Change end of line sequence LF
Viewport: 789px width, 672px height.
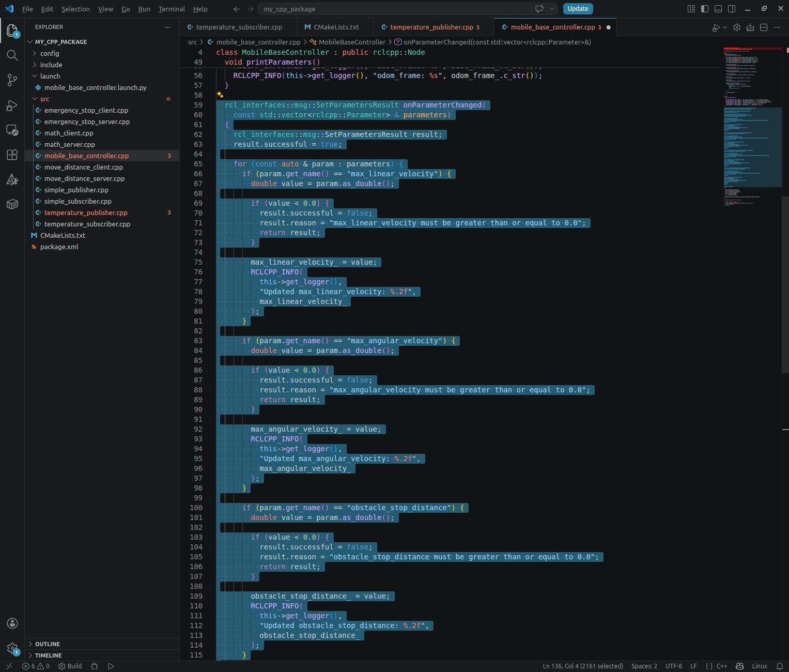[x=693, y=666]
